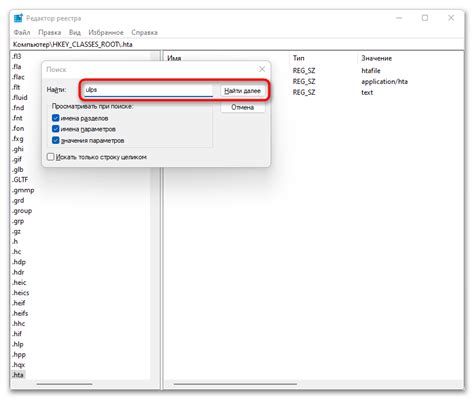The height and width of the screenshot is (399, 474).
Task: Open the Вид menu
Action: 75,32
